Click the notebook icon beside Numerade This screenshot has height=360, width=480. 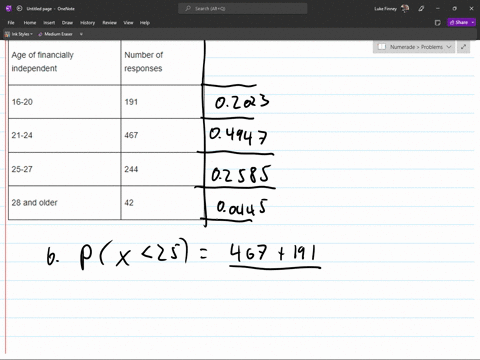coord(382,47)
